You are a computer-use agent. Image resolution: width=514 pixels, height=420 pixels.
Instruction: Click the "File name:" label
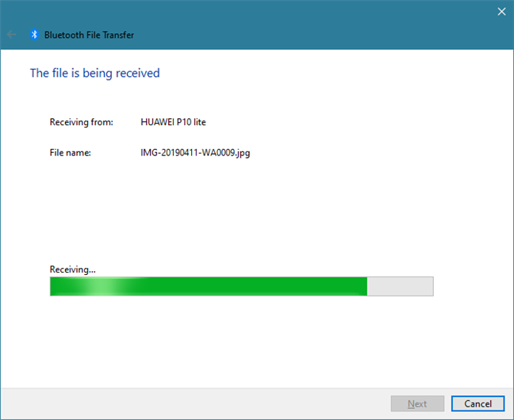tap(70, 153)
